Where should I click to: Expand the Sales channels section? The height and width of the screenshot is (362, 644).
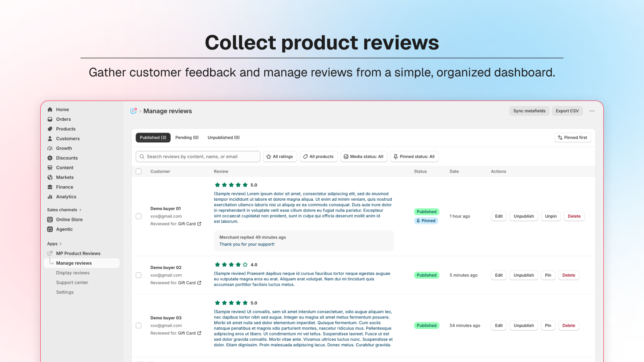click(x=64, y=210)
